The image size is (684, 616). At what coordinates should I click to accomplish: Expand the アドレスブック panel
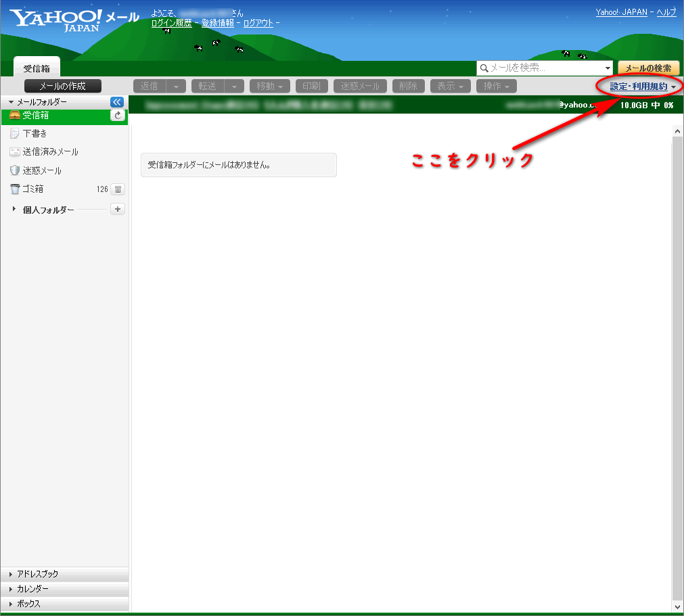(x=37, y=574)
